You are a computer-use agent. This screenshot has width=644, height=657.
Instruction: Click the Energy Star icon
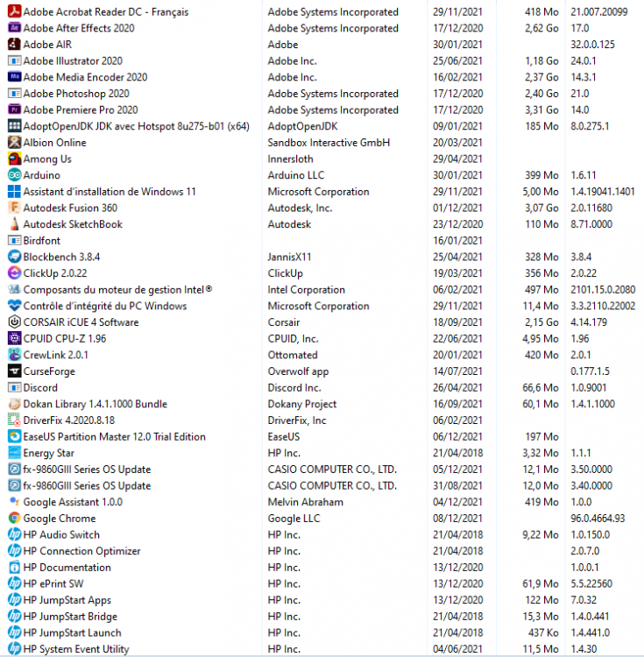point(14,453)
